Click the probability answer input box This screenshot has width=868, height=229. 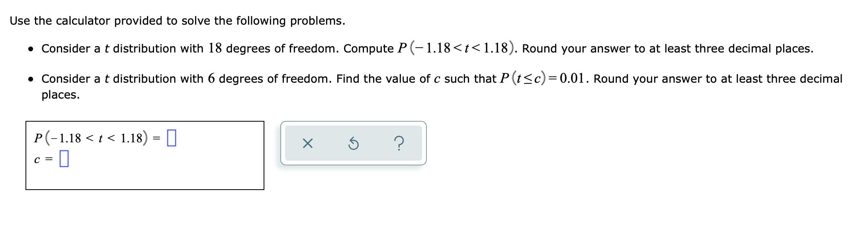tap(171, 137)
